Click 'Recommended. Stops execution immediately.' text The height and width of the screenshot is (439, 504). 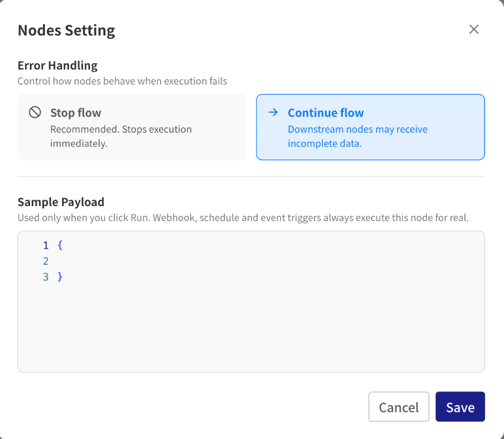coord(121,137)
